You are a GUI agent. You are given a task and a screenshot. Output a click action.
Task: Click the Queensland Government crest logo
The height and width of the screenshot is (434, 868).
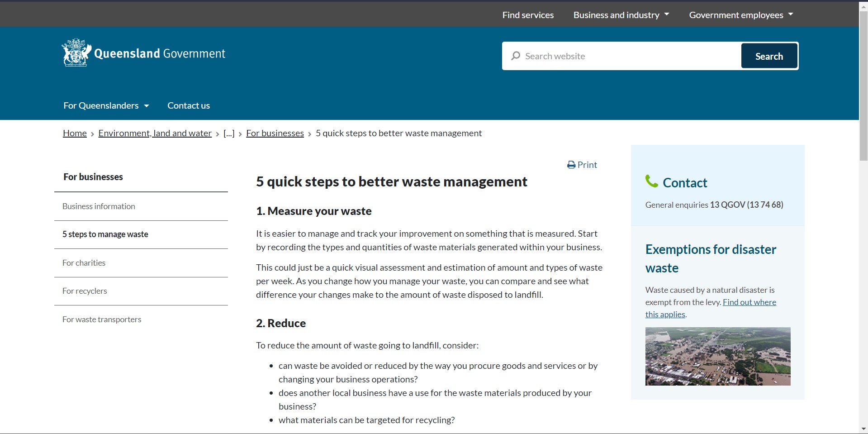click(x=76, y=52)
